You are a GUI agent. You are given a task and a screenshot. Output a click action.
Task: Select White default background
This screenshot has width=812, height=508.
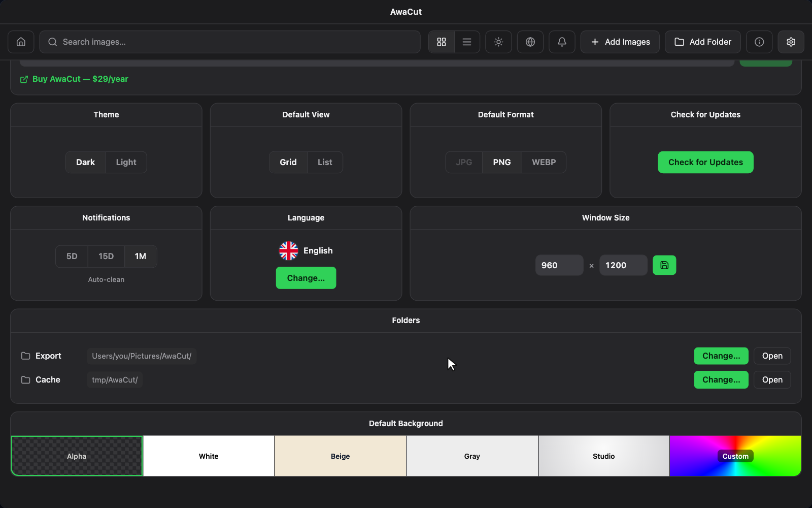[x=209, y=456]
